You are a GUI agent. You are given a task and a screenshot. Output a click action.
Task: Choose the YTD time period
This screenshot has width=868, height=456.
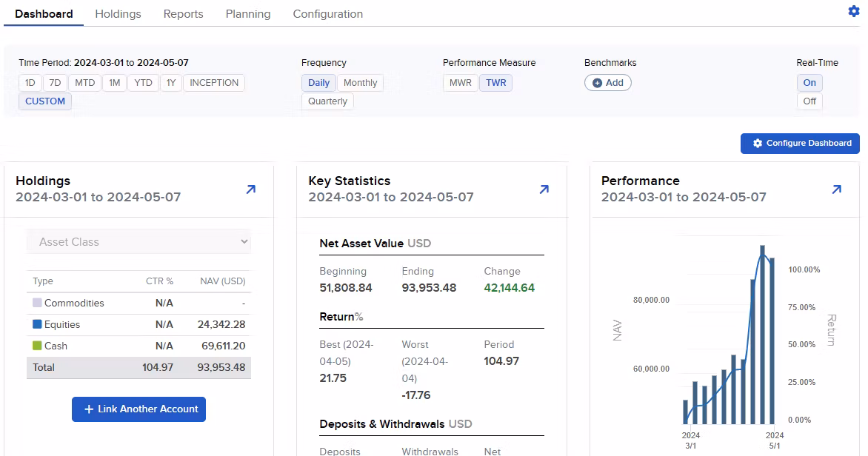click(143, 83)
